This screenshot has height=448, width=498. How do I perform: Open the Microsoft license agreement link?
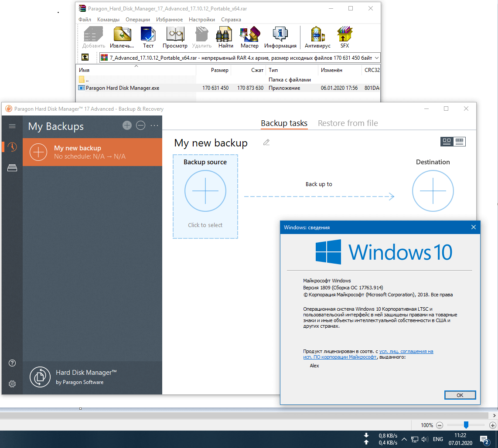[406, 351]
